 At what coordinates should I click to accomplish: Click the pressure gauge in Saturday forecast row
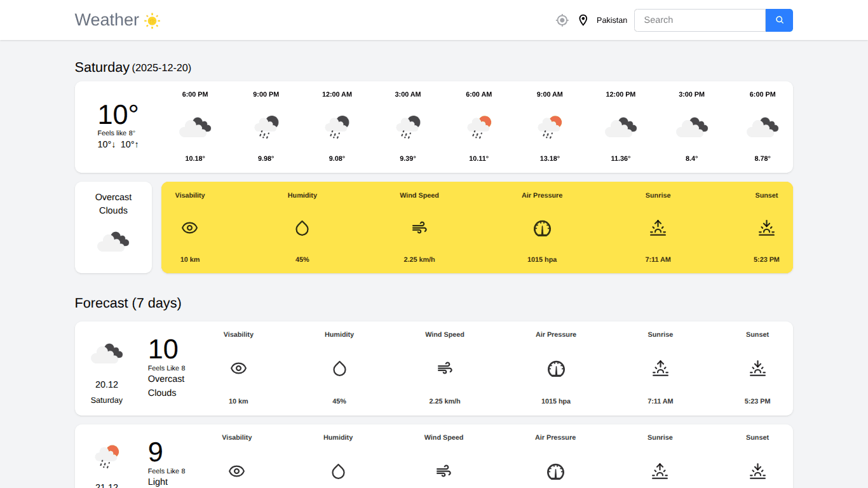click(x=556, y=369)
